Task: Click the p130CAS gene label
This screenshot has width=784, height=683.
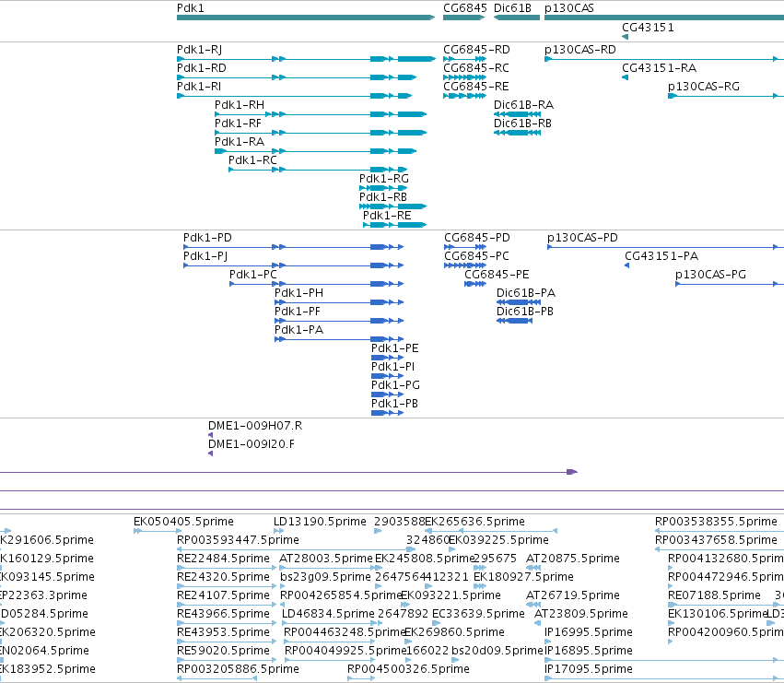Action: coord(569,8)
